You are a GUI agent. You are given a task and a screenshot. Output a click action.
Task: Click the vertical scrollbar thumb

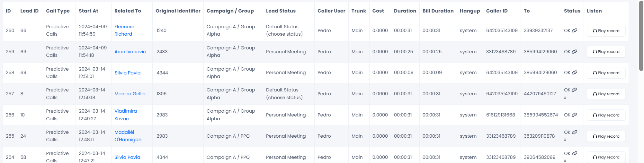[641, 35]
